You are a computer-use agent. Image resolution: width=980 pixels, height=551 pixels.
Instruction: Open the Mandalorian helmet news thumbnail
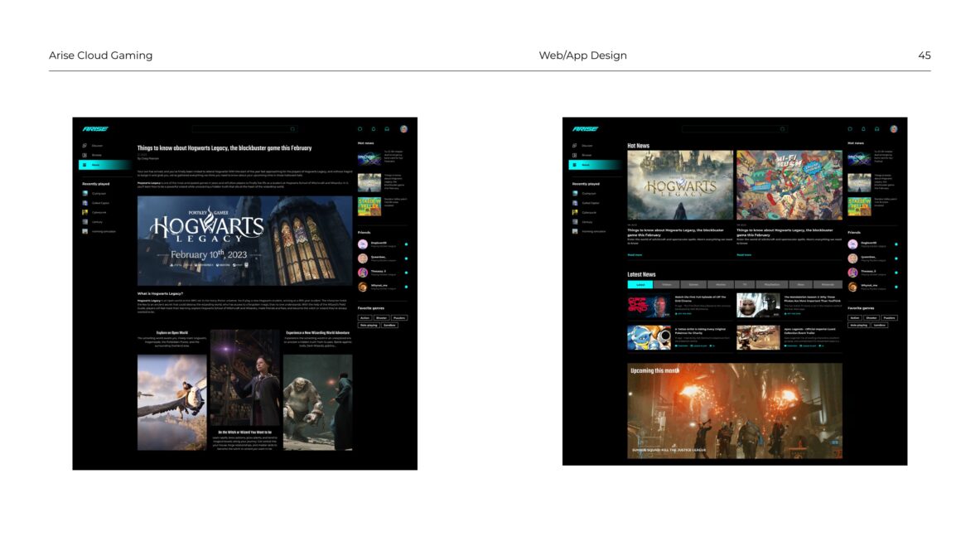(758, 306)
